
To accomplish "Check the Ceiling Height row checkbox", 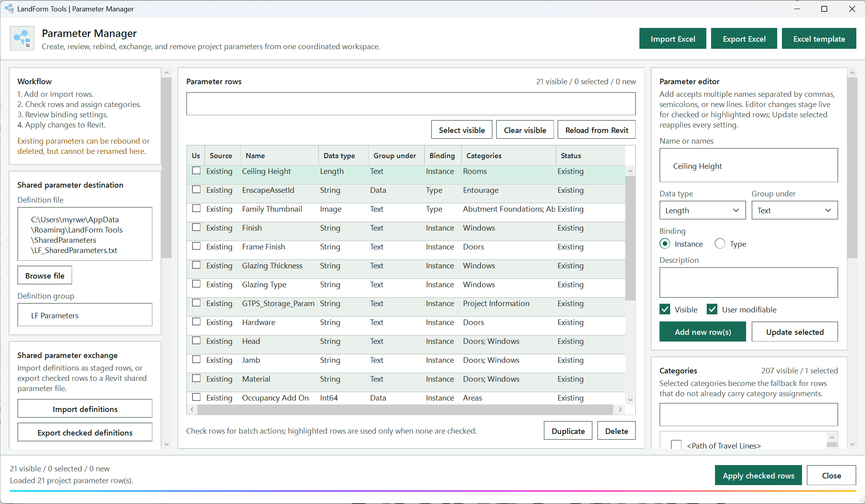I will pos(196,171).
